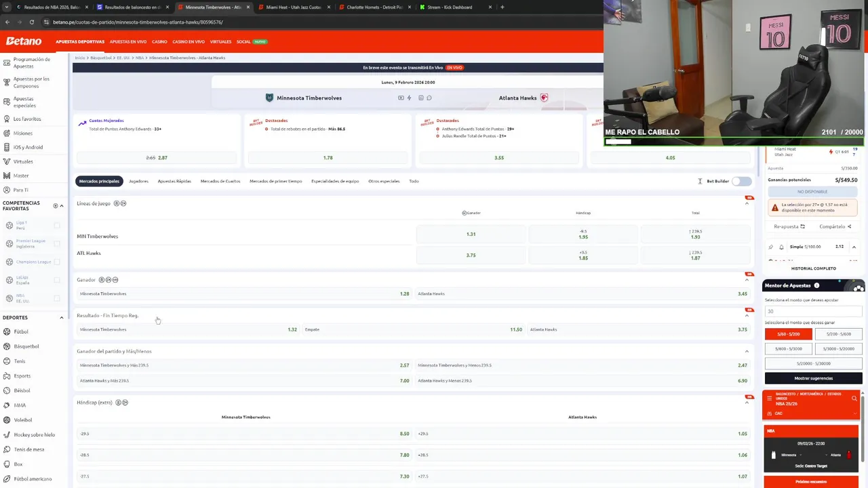Open Programación de Apuestas sidebar icon

pyautogui.click(x=6, y=63)
